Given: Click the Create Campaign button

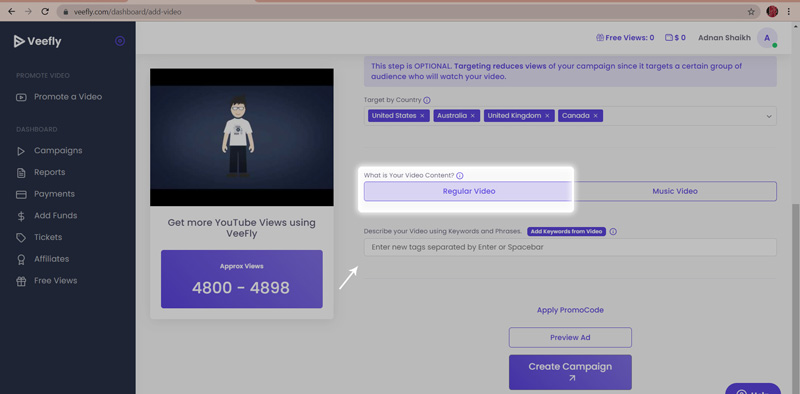Looking at the screenshot, I should click(x=570, y=372).
